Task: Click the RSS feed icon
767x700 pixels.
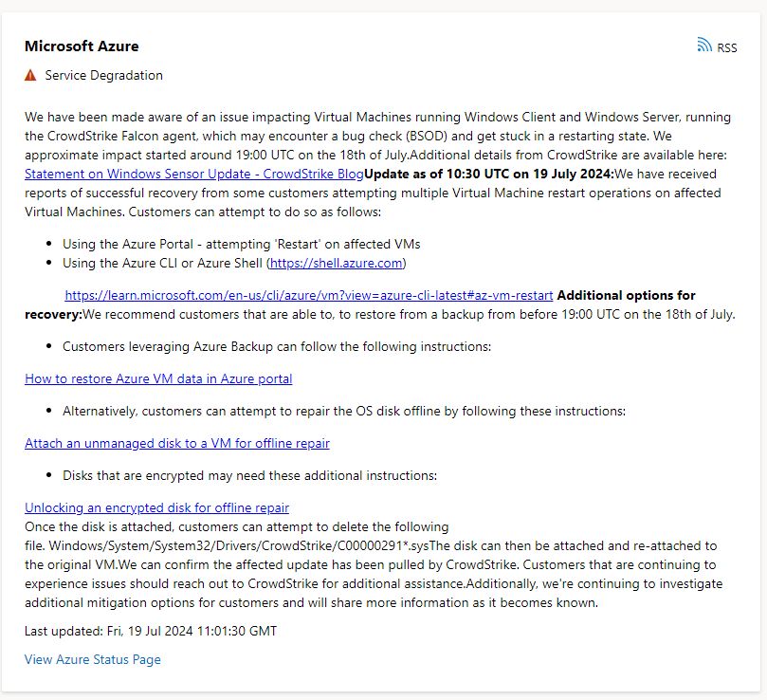Action: point(704,45)
